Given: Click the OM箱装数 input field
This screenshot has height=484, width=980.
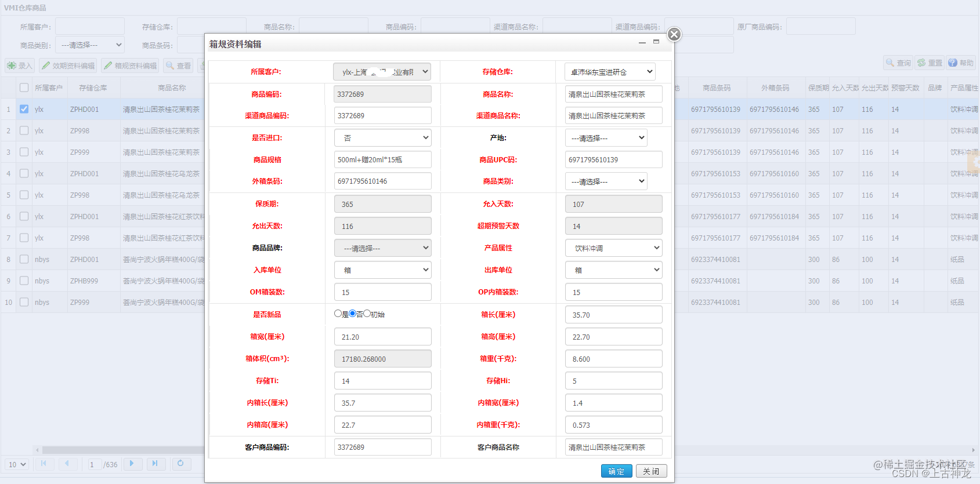Looking at the screenshot, I should (382, 292).
